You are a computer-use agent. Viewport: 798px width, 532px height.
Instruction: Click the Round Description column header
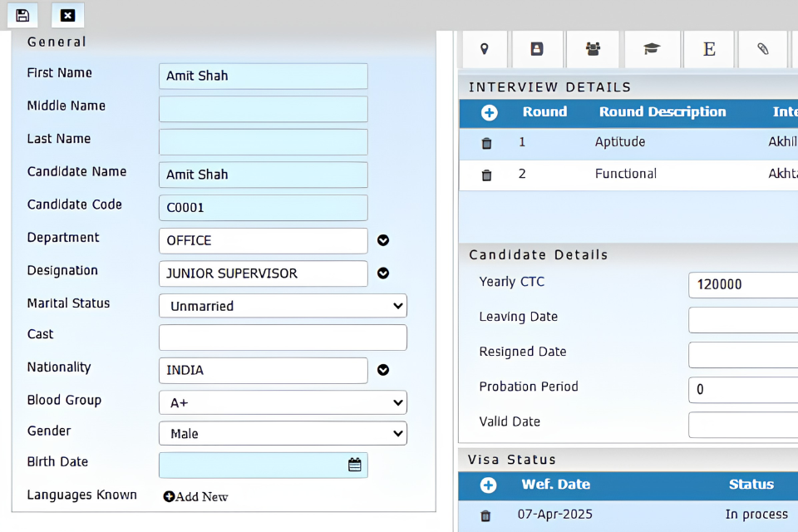(663, 112)
